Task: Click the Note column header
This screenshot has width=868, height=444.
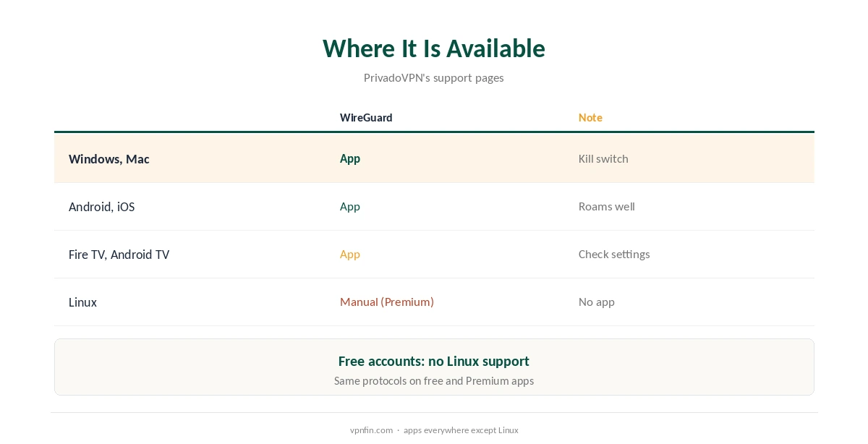Action: click(x=590, y=117)
